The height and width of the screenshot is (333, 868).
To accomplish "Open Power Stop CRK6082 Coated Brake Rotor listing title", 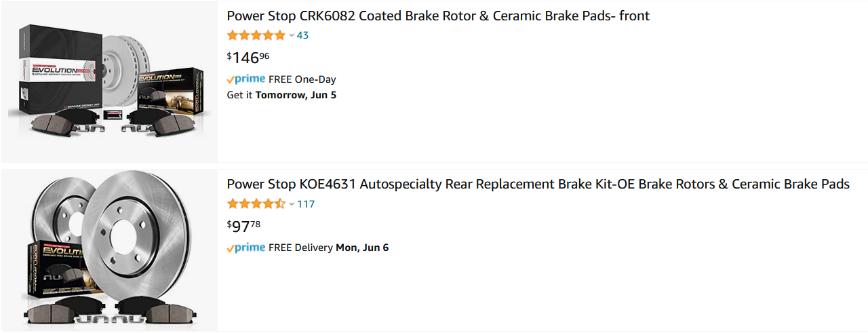I will click(438, 16).
